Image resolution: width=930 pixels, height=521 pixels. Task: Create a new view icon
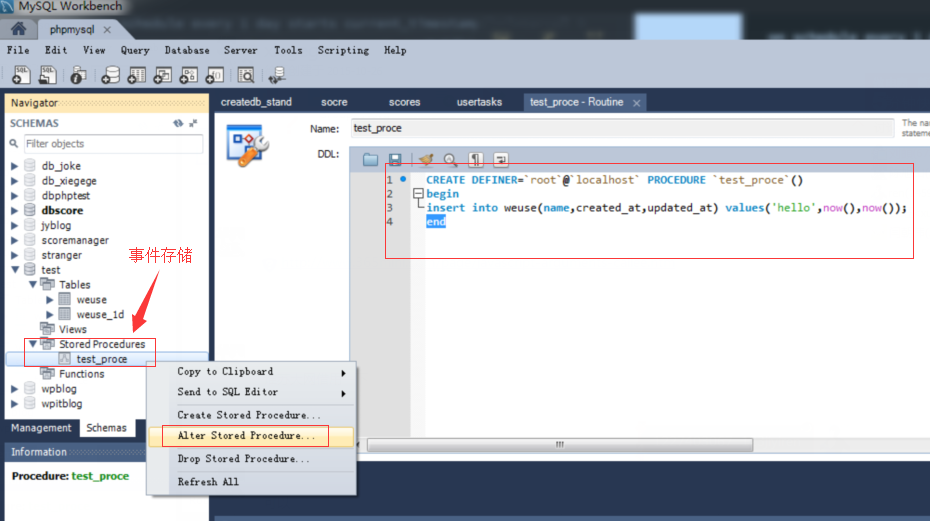[x=163, y=75]
